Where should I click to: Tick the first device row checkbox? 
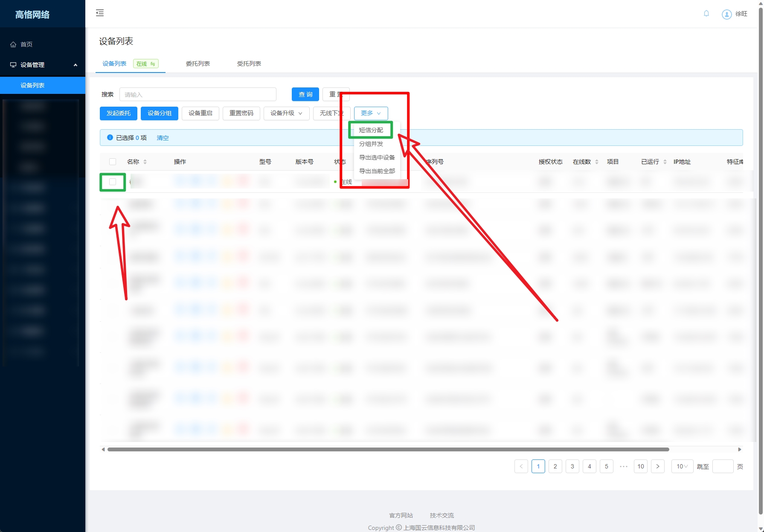coord(113,182)
